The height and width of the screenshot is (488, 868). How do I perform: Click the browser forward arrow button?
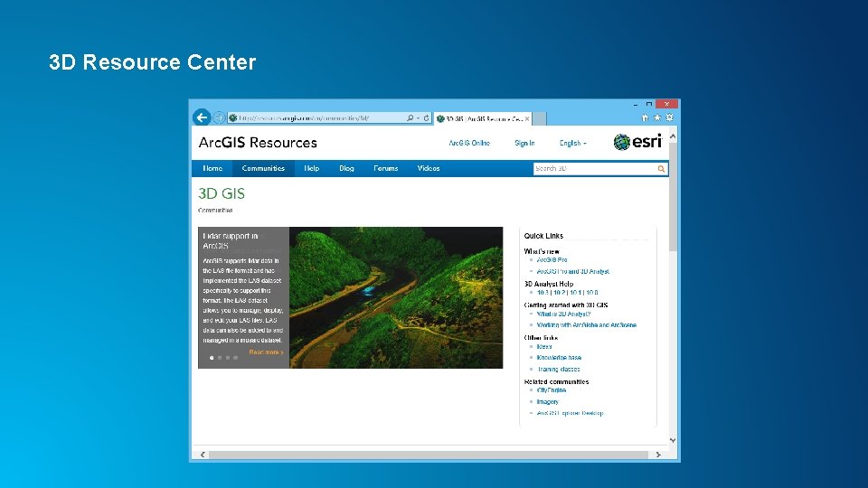[x=219, y=117]
